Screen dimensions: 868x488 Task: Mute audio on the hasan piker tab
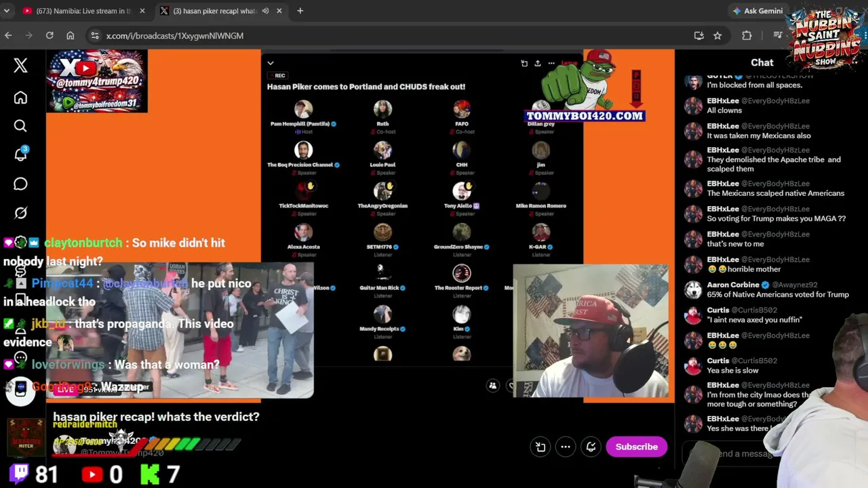[x=265, y=11]
